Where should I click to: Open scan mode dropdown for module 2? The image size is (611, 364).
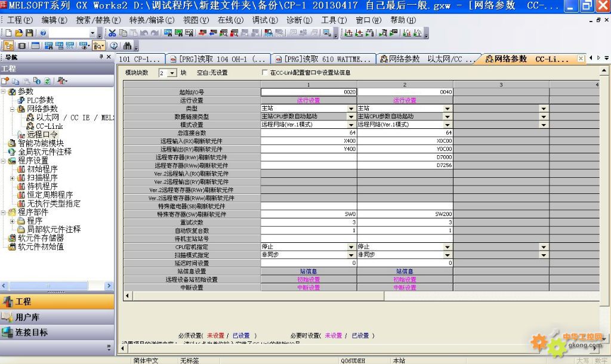click(x=448, y=255)
